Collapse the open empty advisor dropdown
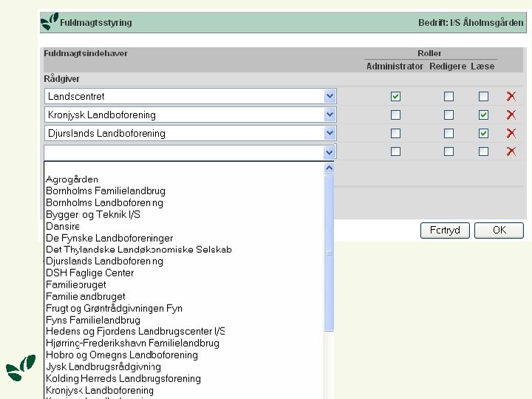 tap(330, 152)
